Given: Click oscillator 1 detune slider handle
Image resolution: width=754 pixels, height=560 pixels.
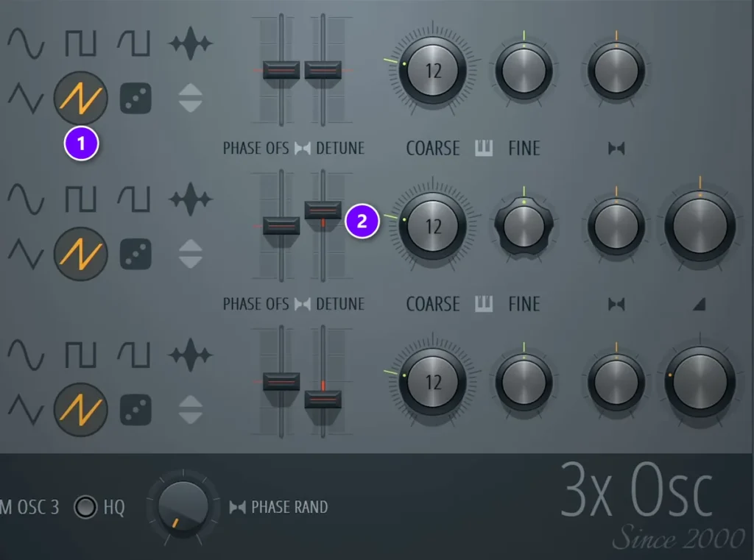Looking at the screenshot, I should click(323, 70).
